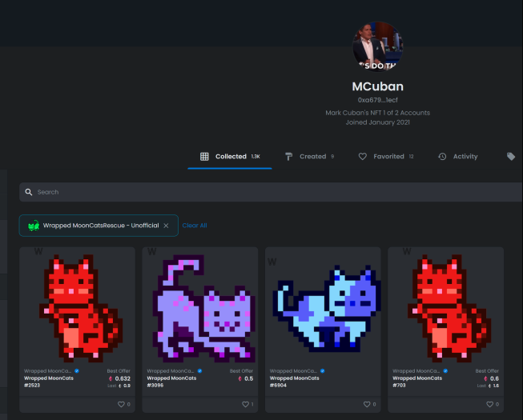Viewport: 523px width, 420px height.
Task: Favorite the MoonCat #3096 heart
Action: (x=245, y=404)
